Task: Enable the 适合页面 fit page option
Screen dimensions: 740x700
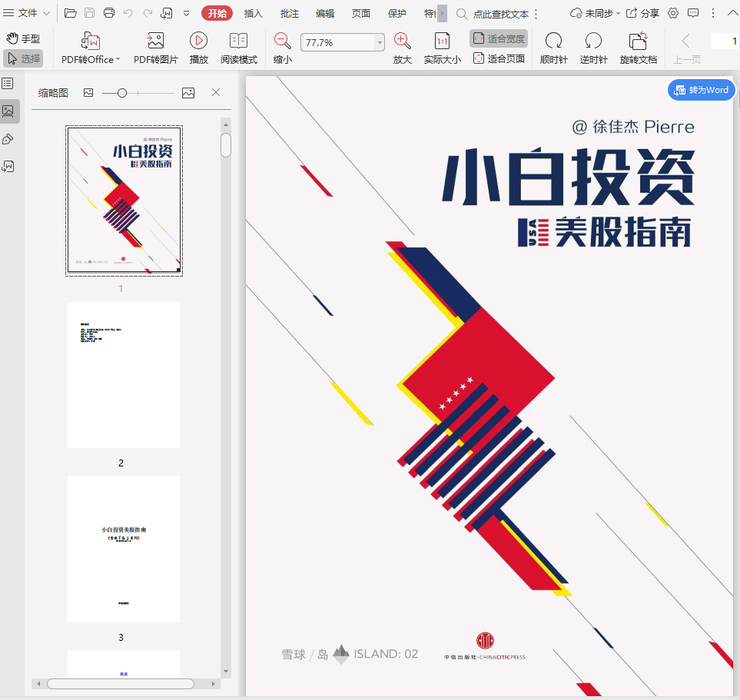Action: [x=499, y=58]
